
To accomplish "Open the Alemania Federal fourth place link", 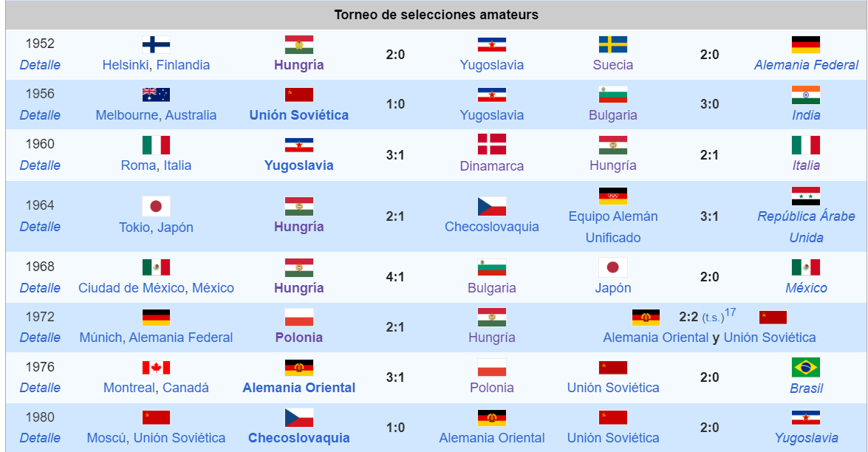I will click(806, 65).
